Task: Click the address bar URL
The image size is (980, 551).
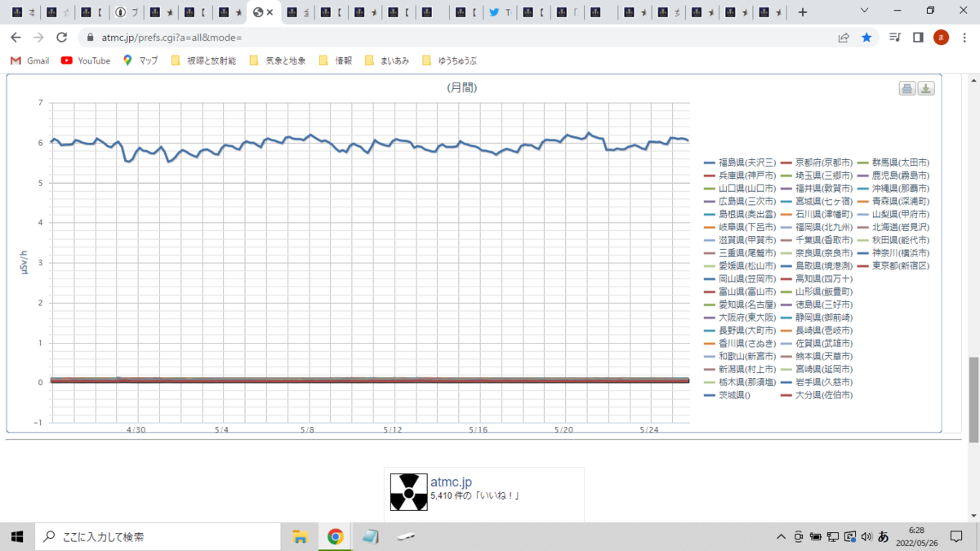Action: click(171, 38)
